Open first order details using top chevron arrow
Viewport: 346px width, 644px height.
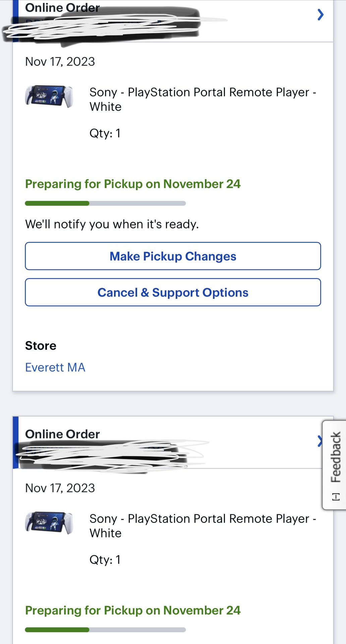[321, 15]
